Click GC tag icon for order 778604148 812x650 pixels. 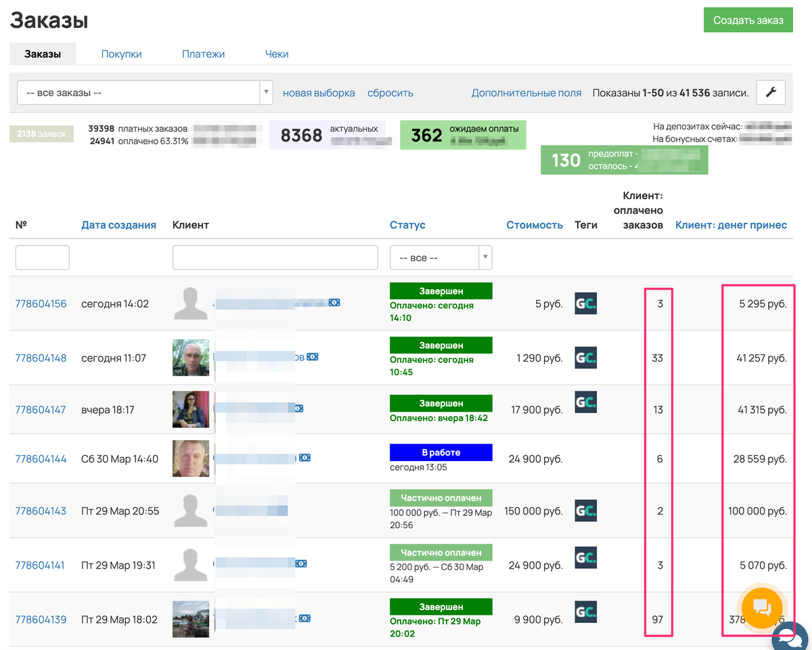[586, 357]
